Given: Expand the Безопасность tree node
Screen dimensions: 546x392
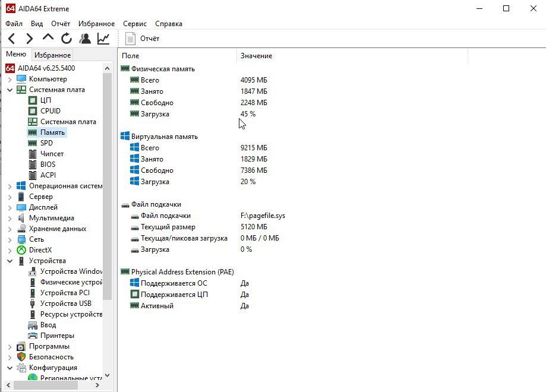Looking at the screenshot, I should [10, 358].
